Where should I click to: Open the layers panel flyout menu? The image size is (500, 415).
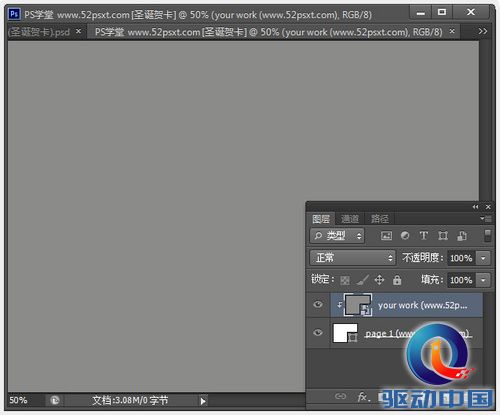tap(486, 219)
